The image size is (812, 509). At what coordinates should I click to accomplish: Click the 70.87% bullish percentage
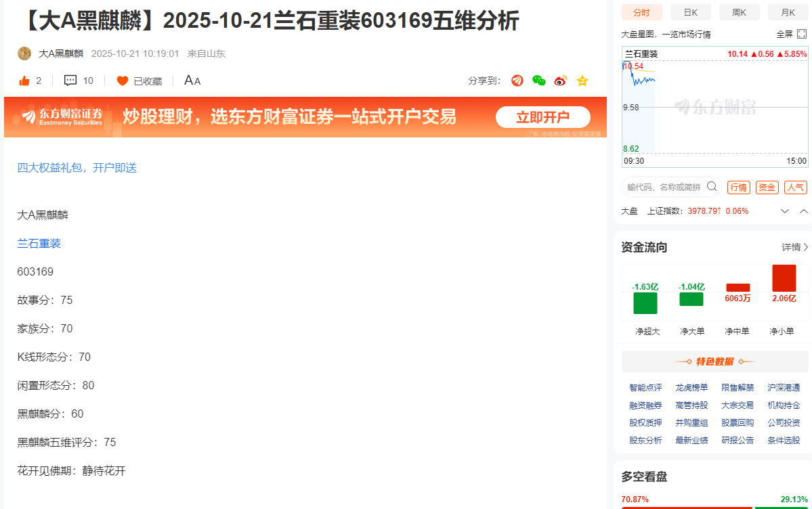coord(635,500)
